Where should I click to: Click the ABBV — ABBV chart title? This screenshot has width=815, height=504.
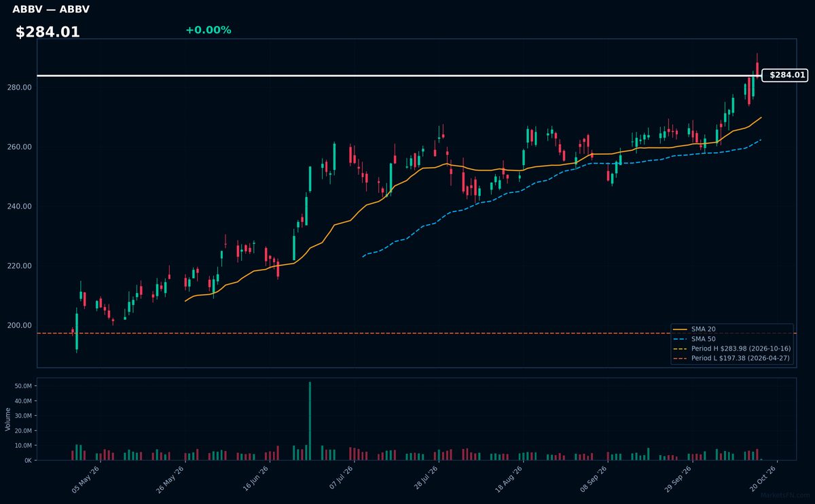pos(51,10)
